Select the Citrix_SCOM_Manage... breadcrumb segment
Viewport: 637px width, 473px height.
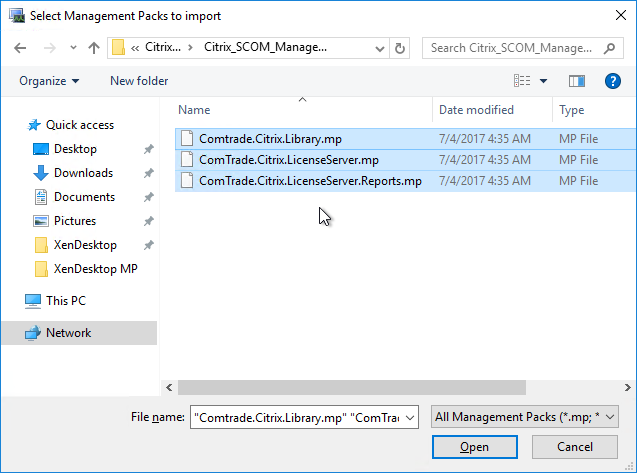coord(265,47)
